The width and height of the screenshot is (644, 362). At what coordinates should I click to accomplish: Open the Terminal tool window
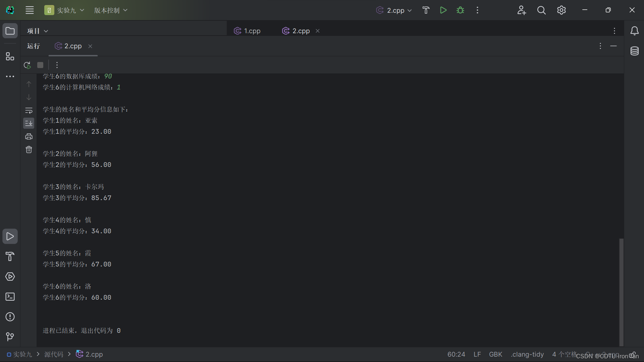tap(10, 297)
